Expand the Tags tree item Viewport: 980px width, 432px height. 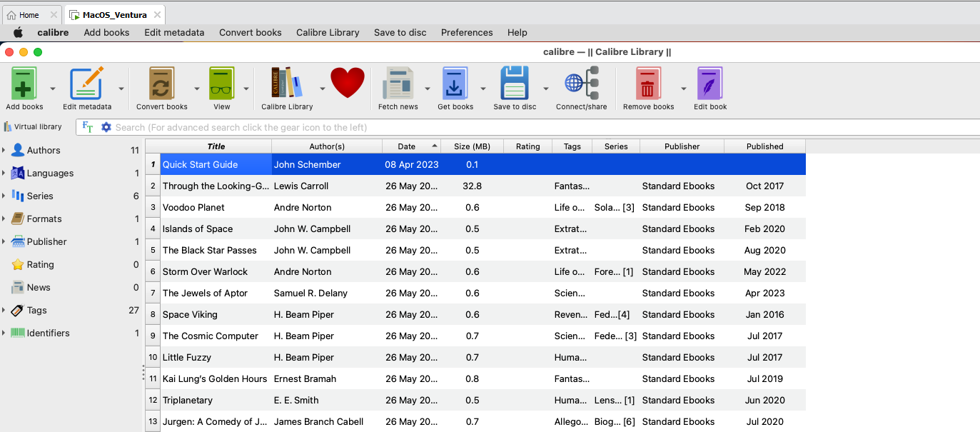4,310
